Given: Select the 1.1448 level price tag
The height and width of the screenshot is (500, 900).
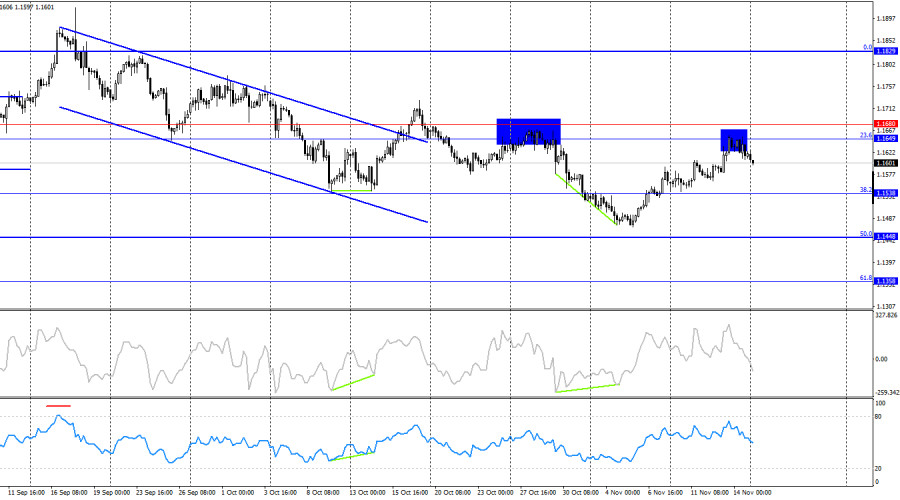Looking at the screenshot, I should [884, 237].
